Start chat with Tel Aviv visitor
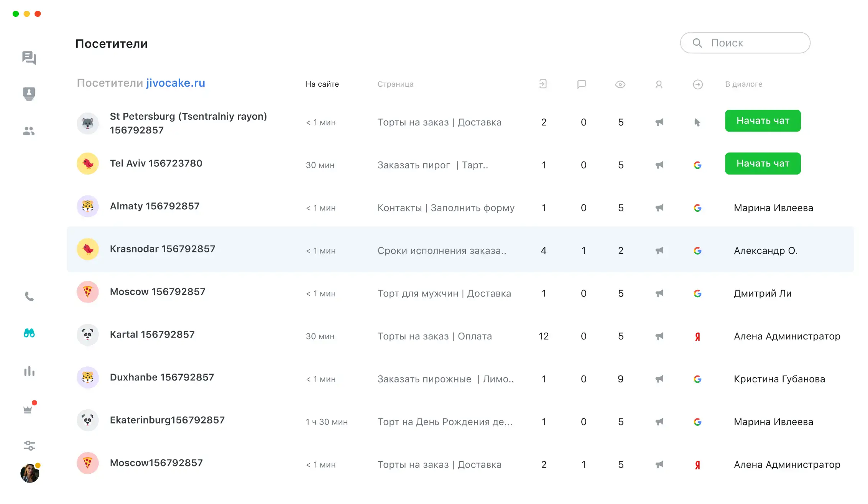This screenshot has height=504, width=868. (763, 164)
